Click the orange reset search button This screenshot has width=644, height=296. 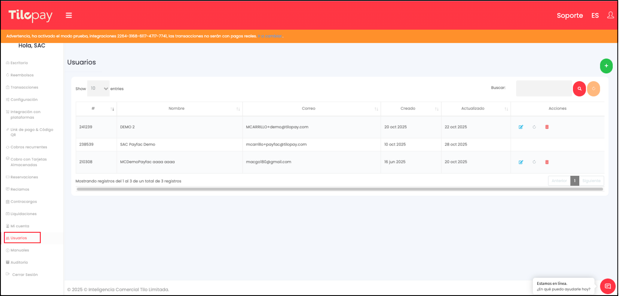[593, 88]
